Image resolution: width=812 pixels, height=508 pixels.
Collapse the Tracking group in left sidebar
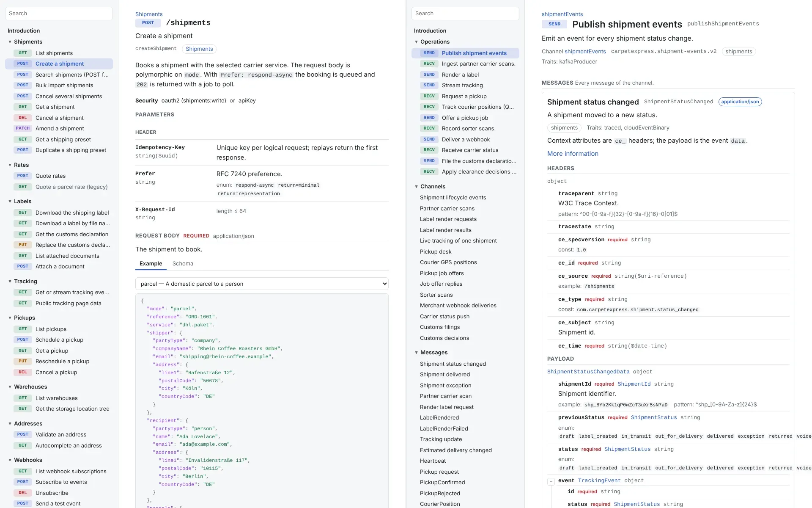point(10,282)
